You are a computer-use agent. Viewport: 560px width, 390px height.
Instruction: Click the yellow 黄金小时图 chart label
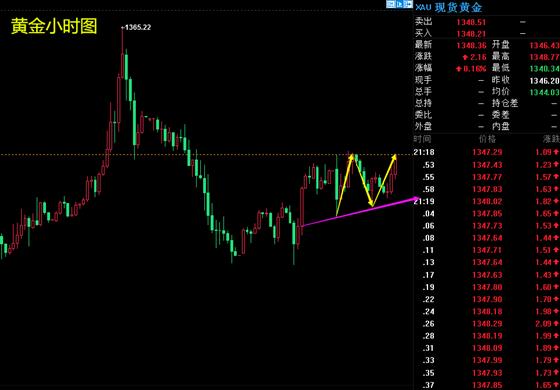click(x=54, y=27)
